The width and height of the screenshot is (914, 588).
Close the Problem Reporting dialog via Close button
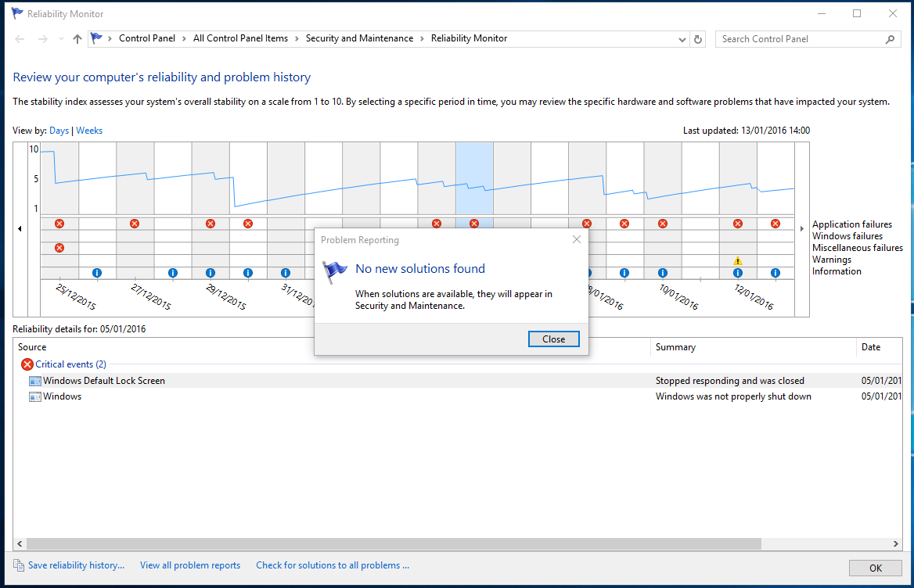click(x=554, y=339)
